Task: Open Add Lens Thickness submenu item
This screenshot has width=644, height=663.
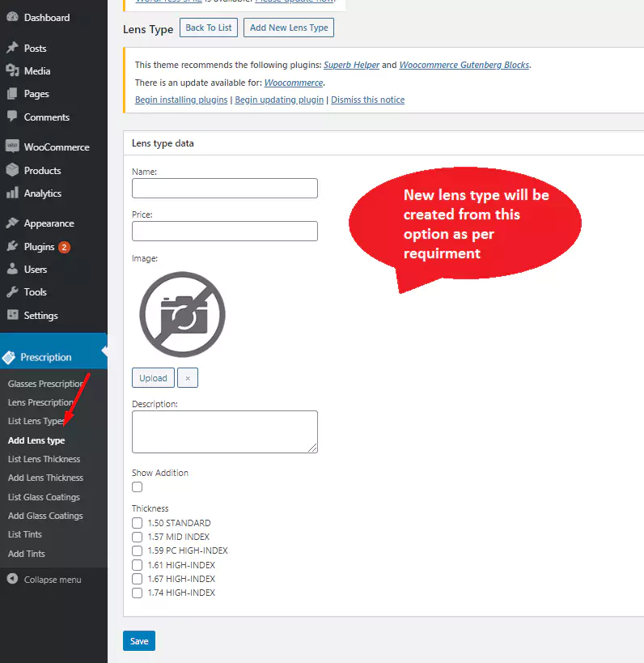Action: tap(45, 478)
